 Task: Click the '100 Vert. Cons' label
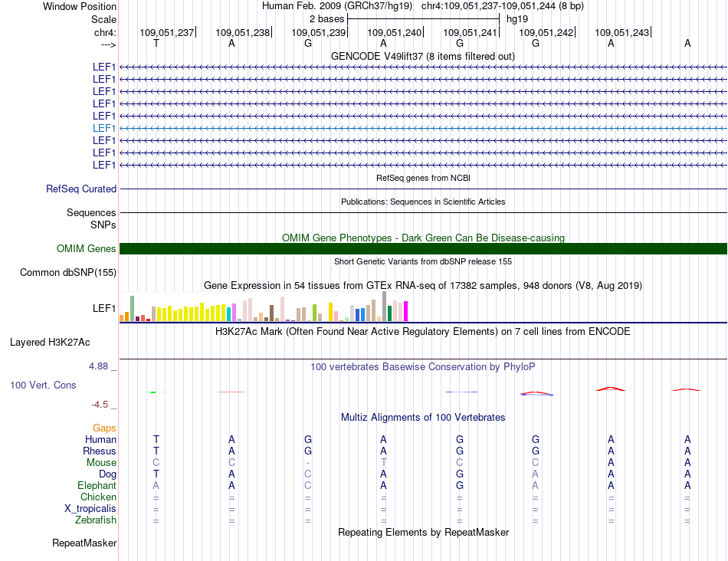[x=43, y=385]
